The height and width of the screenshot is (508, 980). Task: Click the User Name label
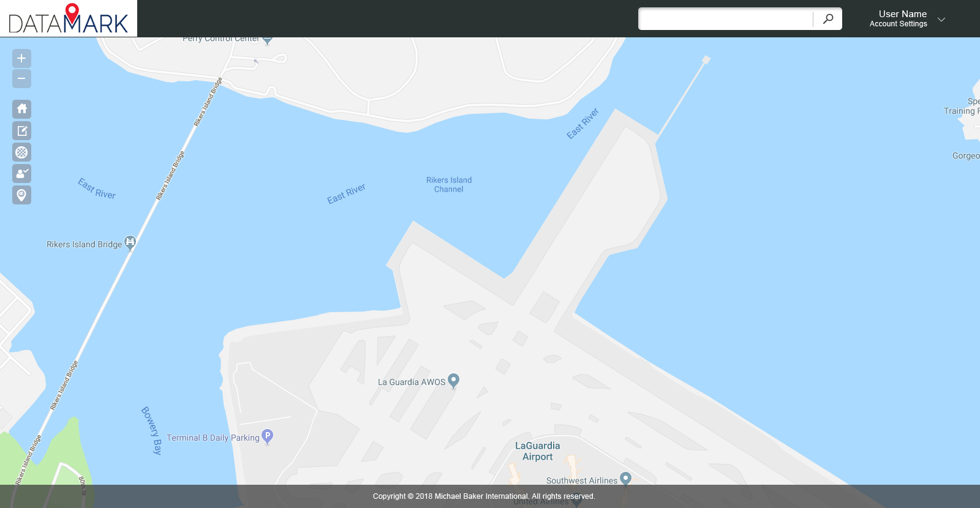902,13
